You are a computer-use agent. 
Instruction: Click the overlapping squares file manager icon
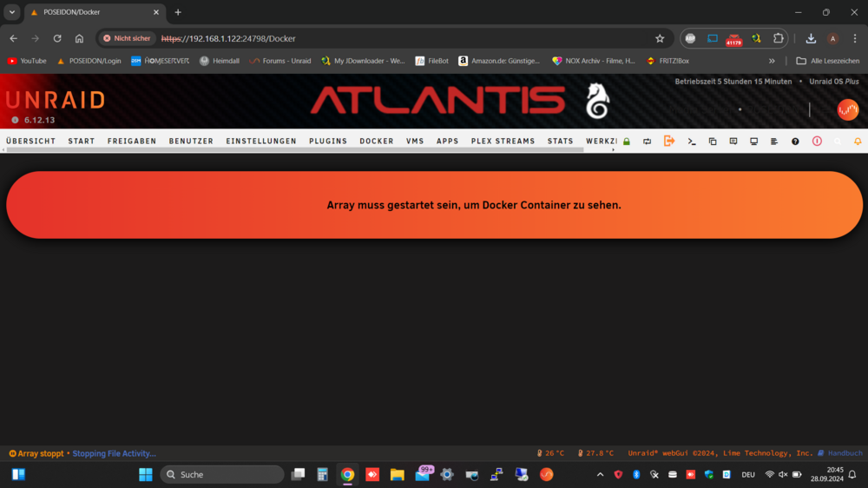coord(713,142)
